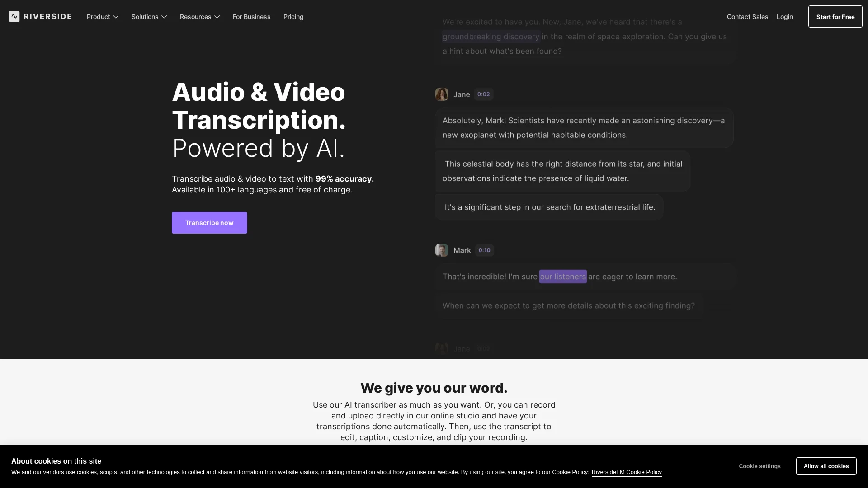This screenshot has width=868, height=488.
Task: Click the Riverside logo icon
Action: click(x=14, y=17)
